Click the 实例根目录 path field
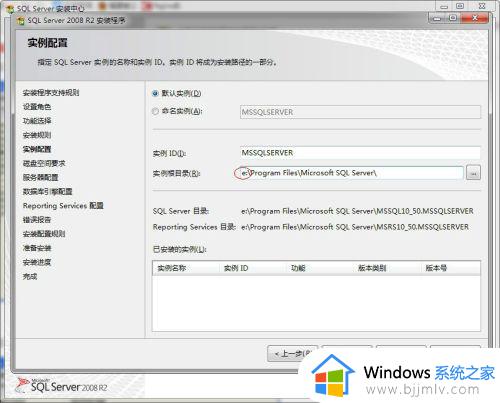 click(x=352, y=173)
